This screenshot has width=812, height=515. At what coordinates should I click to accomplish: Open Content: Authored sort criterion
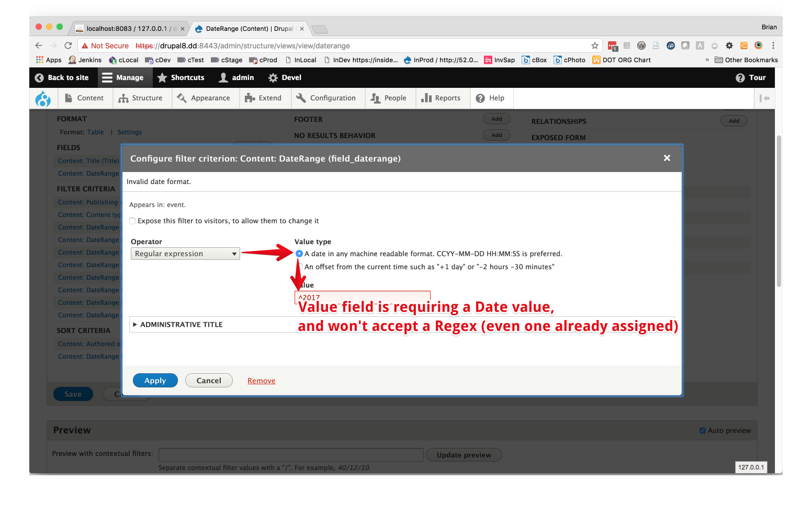click(89, 344)
